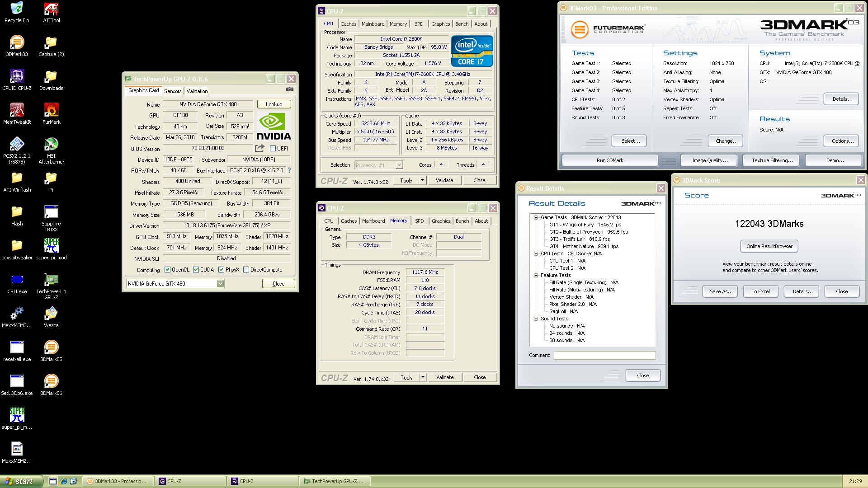Toggle the UEFI checkbox in GPU-Z
This screenshot has width=868, height=488.
(273, 149)
